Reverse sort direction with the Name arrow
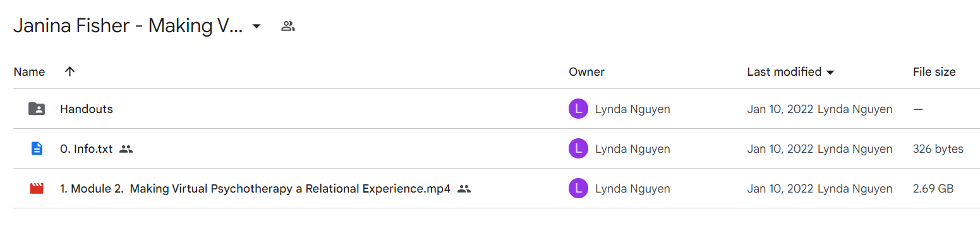This screenshot has width=980, height=233. [70, 72]
